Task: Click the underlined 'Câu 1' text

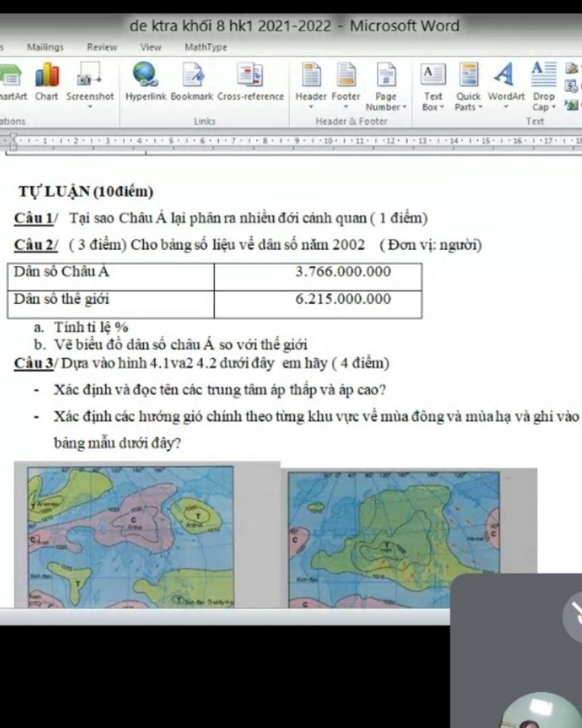Action: (x=34, y=218)
